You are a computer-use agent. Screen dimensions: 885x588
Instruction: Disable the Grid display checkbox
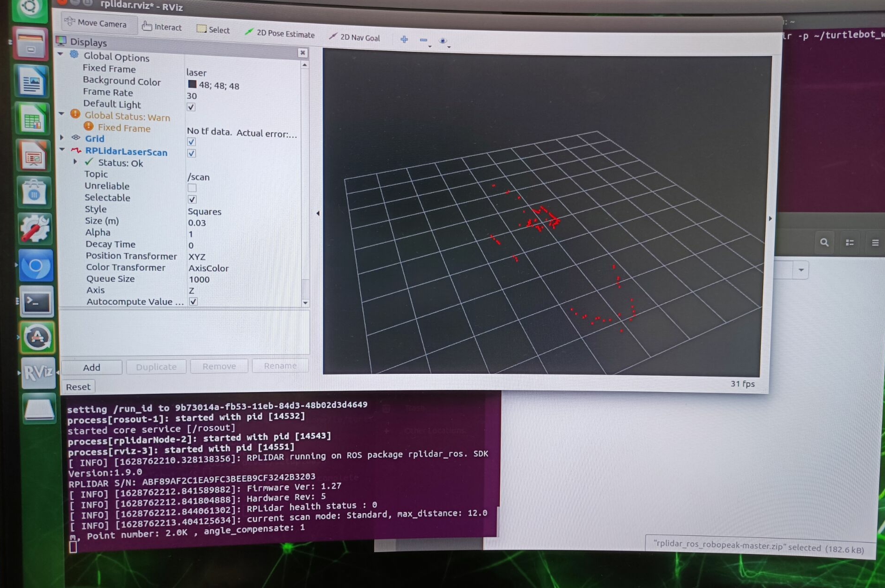coord(191,142)
